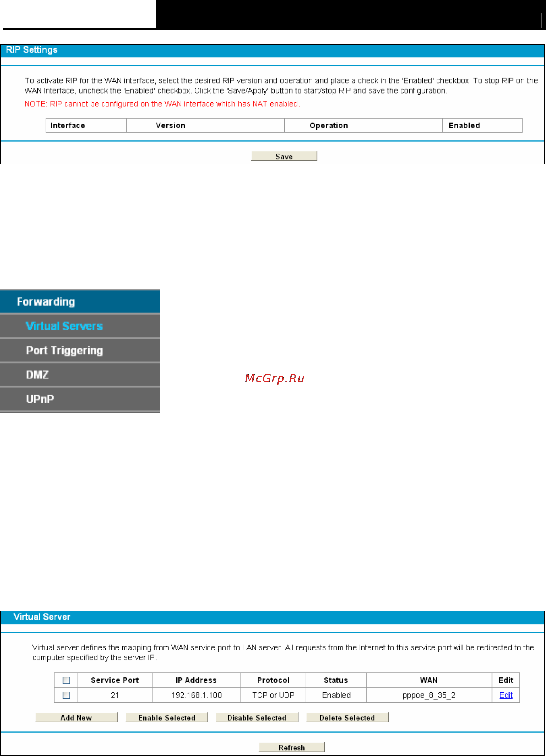
Task: Toggle the select-all checkbox in table header
Action: pos(66,680)
